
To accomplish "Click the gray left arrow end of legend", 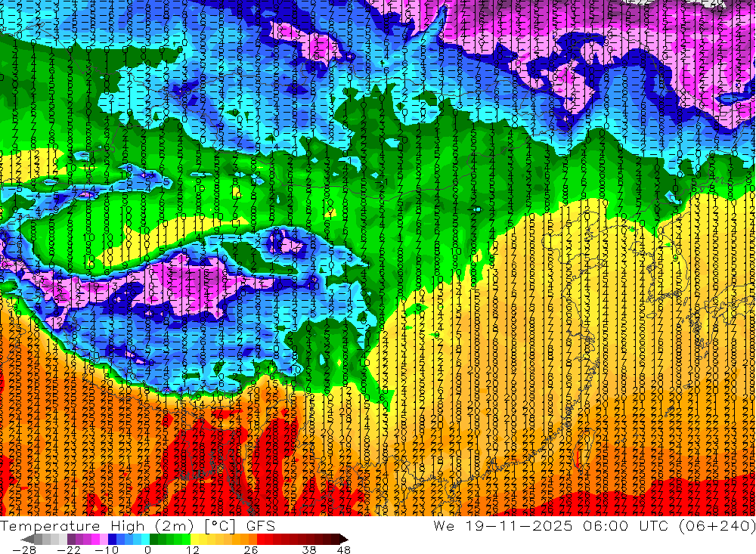I will coord(27,539).
